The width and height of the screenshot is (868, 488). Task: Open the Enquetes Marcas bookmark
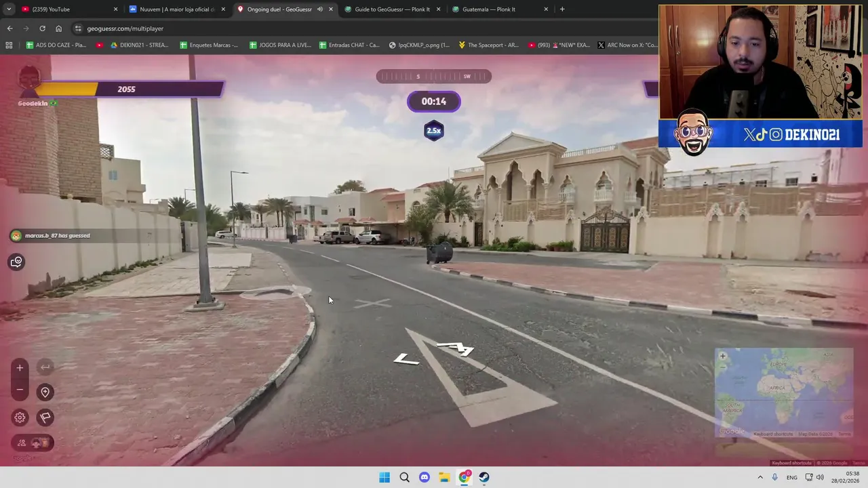pyautogui.click(x=209, y=45)
